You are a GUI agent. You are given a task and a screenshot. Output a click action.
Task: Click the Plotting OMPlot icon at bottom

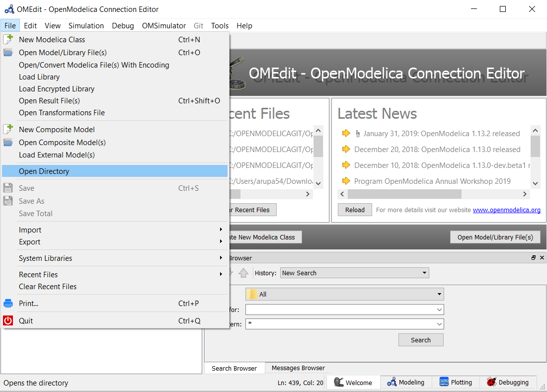coord(444,382)
